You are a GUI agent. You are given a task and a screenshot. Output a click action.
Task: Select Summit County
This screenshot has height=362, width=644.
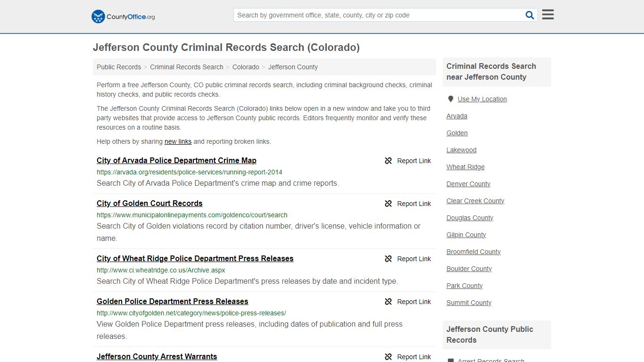click(x=469, y=303)
